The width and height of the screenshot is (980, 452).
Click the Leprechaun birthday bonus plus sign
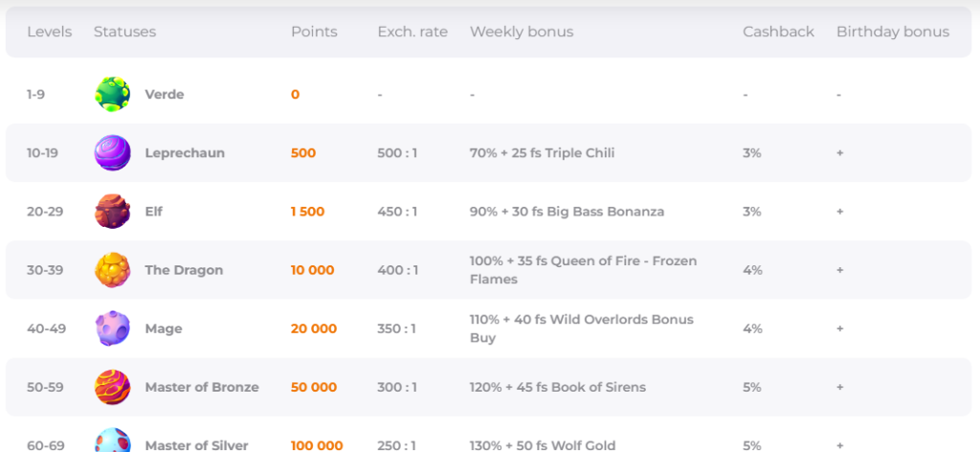click(840, 153)
